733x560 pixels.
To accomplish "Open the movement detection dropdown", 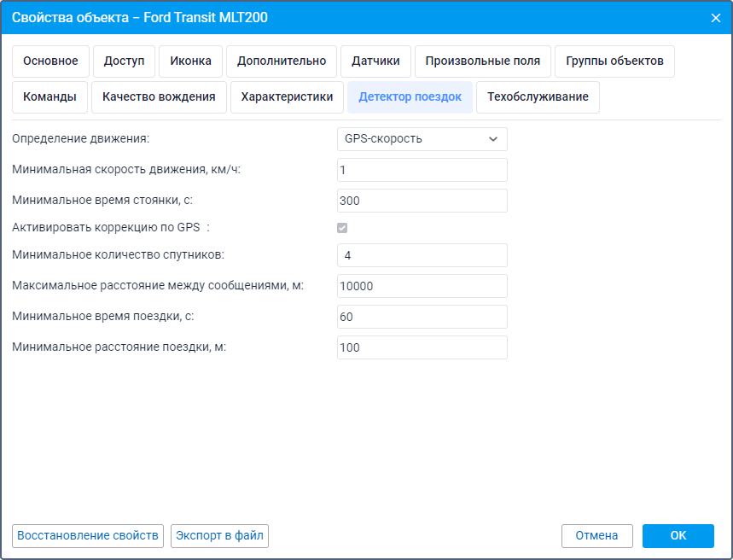I will click(x=422, y=139).
